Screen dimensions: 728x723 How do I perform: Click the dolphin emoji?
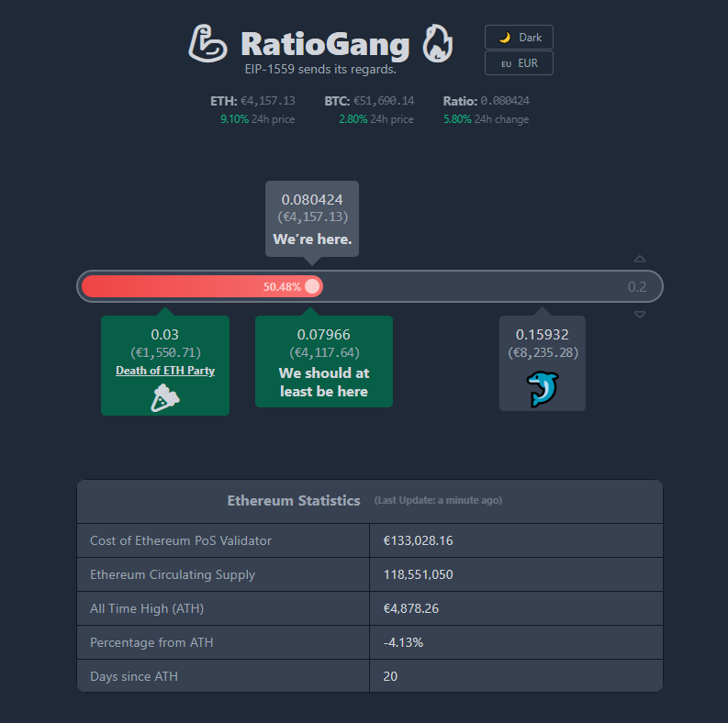543,389
